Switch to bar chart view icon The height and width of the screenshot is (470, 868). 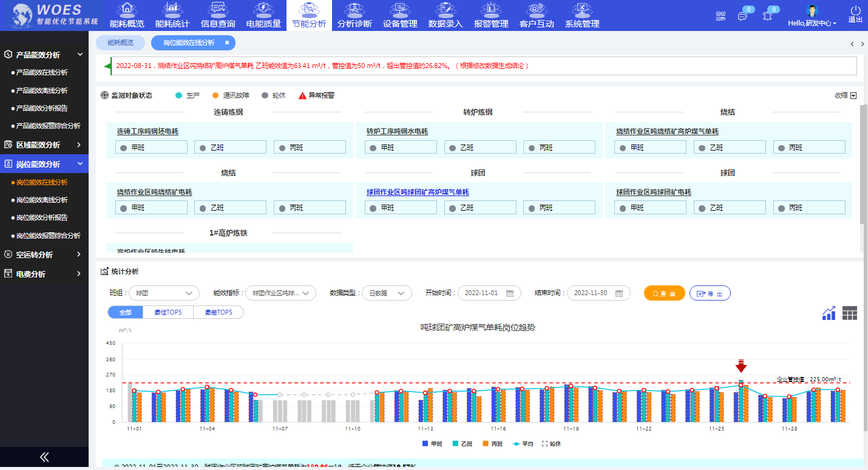pos(829,313)
